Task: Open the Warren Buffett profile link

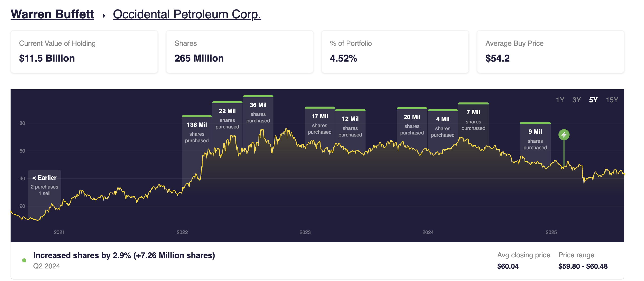Action: (52, 14)
